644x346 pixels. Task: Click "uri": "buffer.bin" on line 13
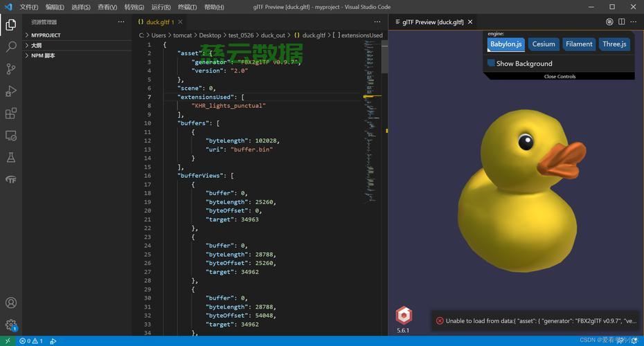tap(239, 149)
